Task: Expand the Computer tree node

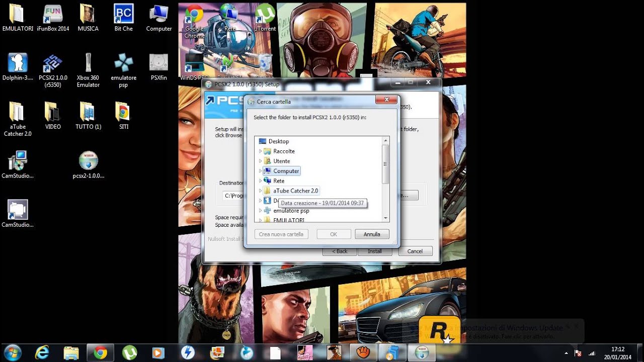Action: [260, 171]
